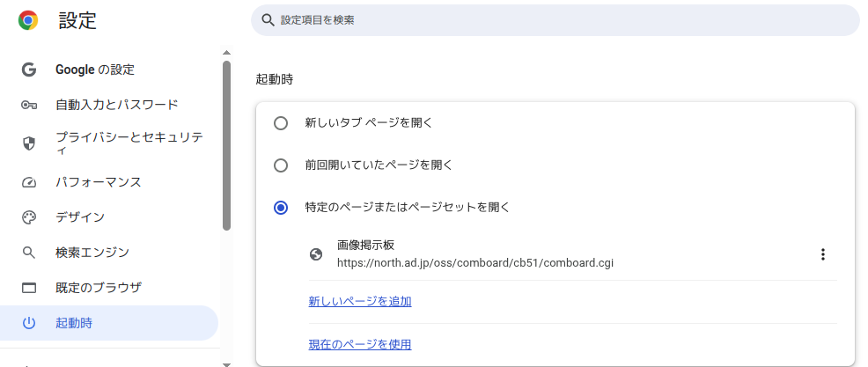Click the Chrome logo icon

[28, 20]
